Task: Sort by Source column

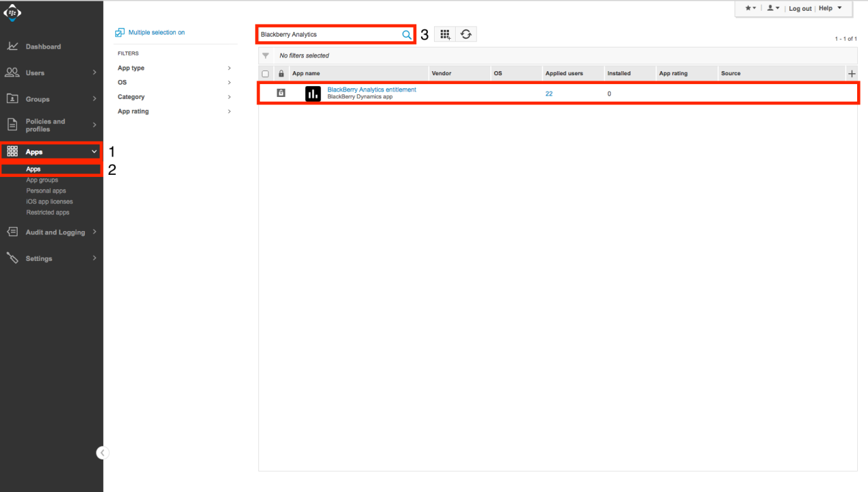Action: 731,73
